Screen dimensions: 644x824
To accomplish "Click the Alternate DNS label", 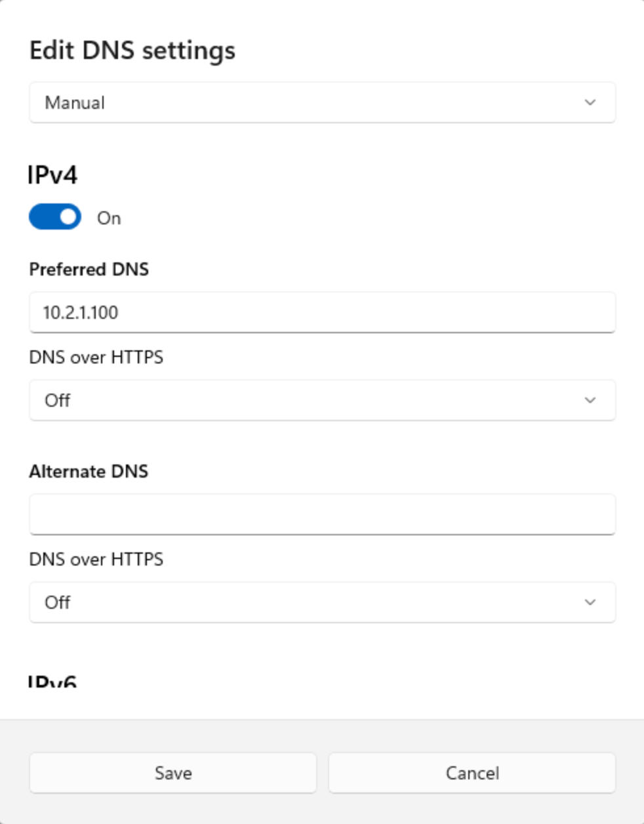I will (89, 472).
